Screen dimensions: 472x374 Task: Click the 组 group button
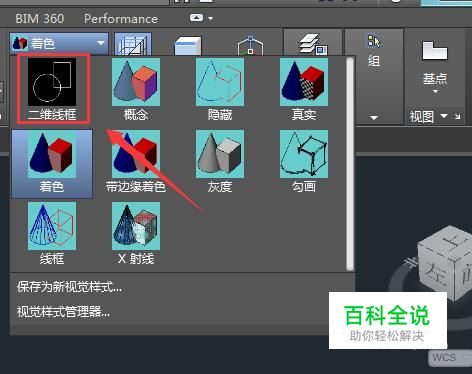pos(374,50)
